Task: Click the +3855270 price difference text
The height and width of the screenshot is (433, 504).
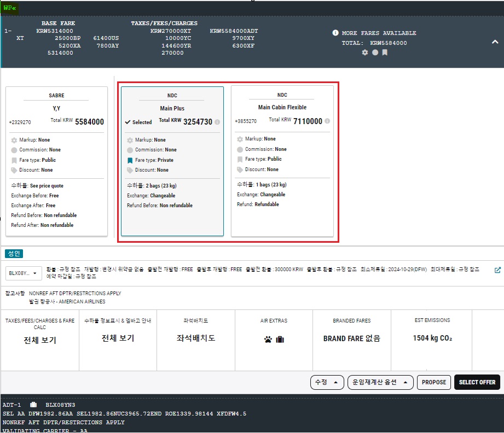Action: tap(246, 121)
